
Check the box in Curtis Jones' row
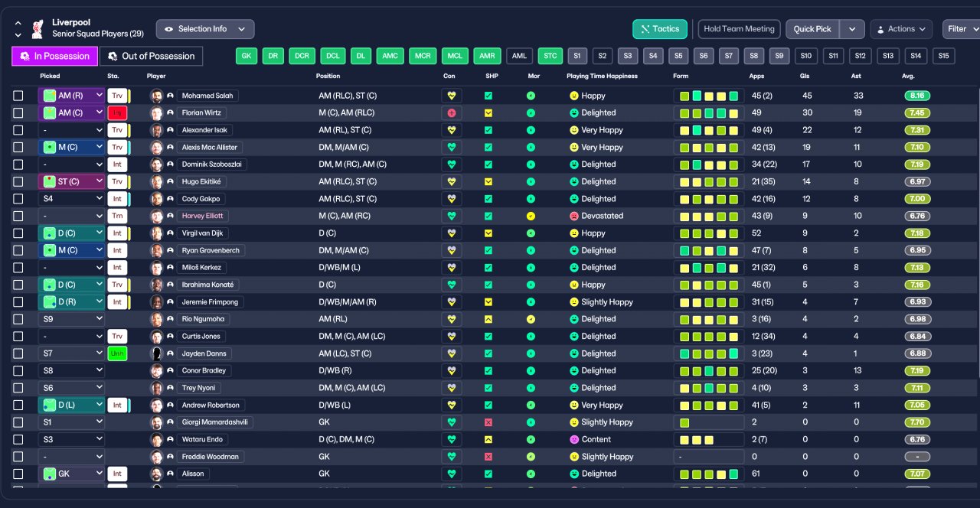(x=18, y=336)
